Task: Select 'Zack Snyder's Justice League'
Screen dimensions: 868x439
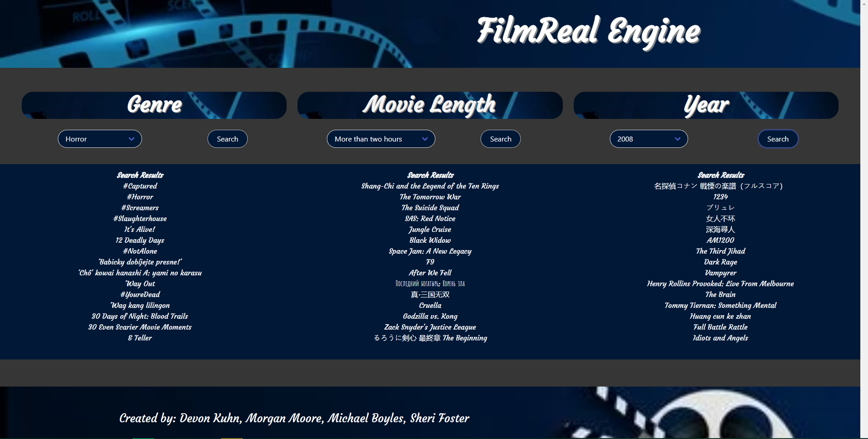Action: click(430, 327)
